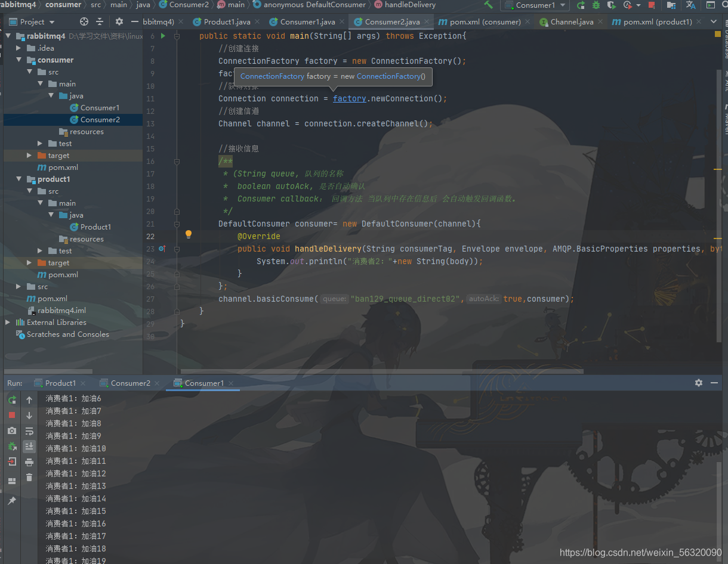Hide the Run tool window
This screenshot has width=728, height=564.
[714, 383]
